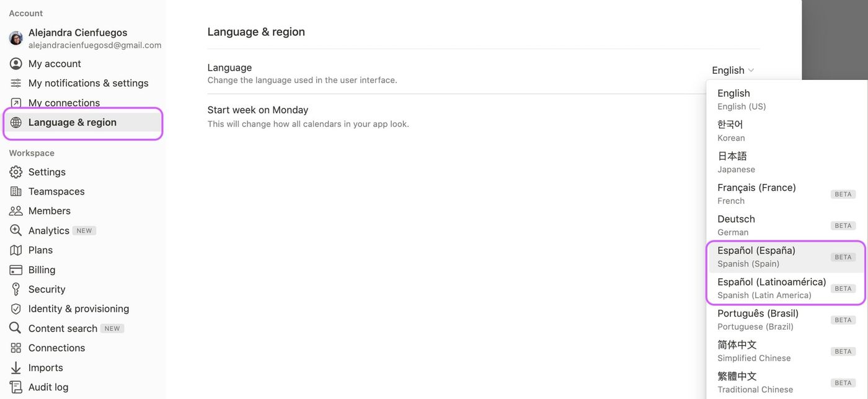Choose Español (España) language
Screen dimensions: 868x399
coord(786,257)
